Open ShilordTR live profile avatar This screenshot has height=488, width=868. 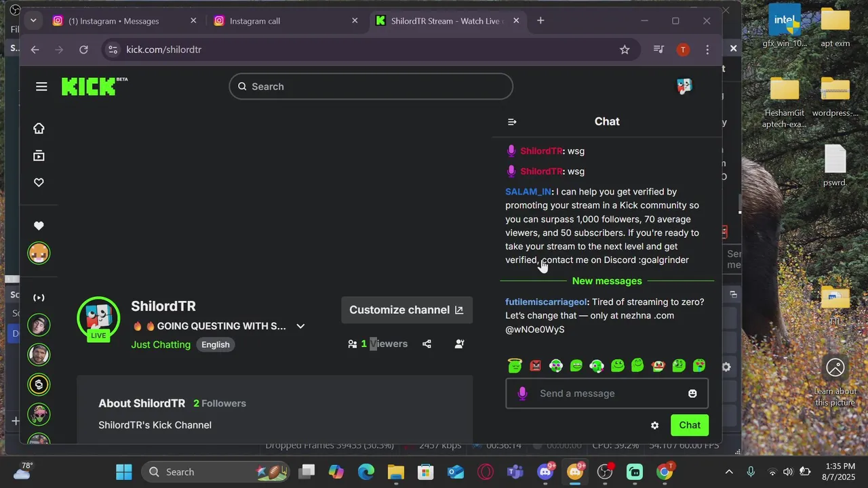[x=99, y=319]
